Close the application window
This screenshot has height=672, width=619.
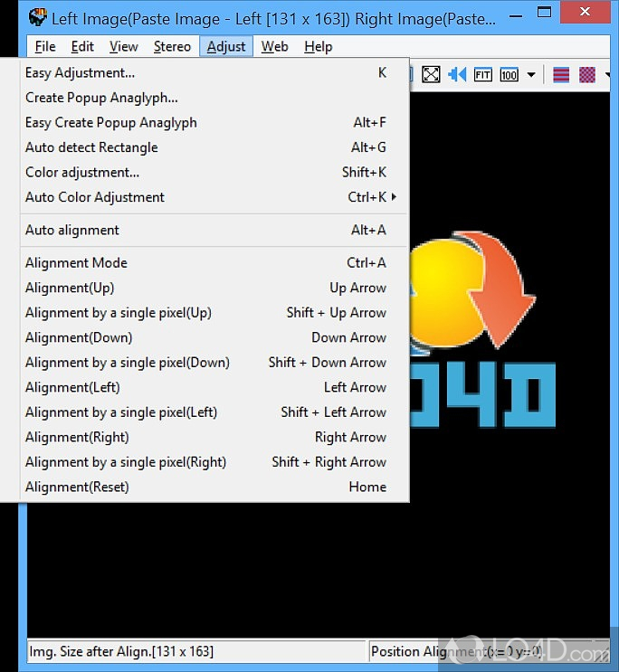click(x=585, y=12)
